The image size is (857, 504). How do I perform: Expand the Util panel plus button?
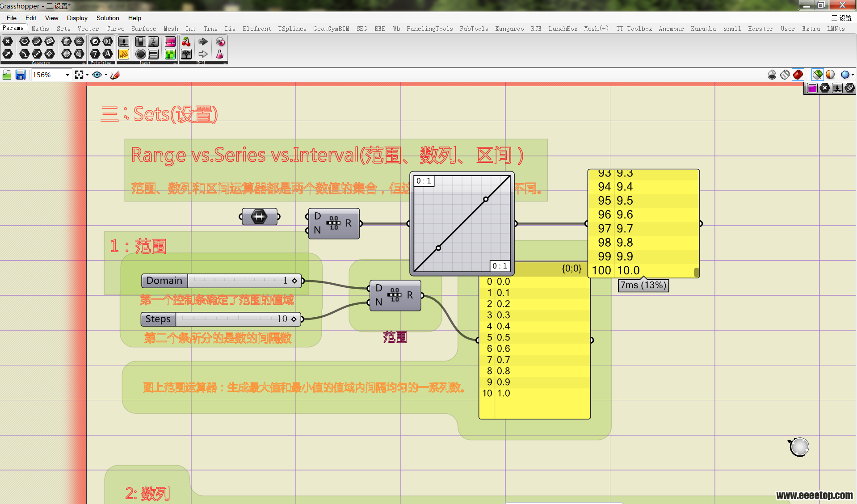[x=225, y=63]
